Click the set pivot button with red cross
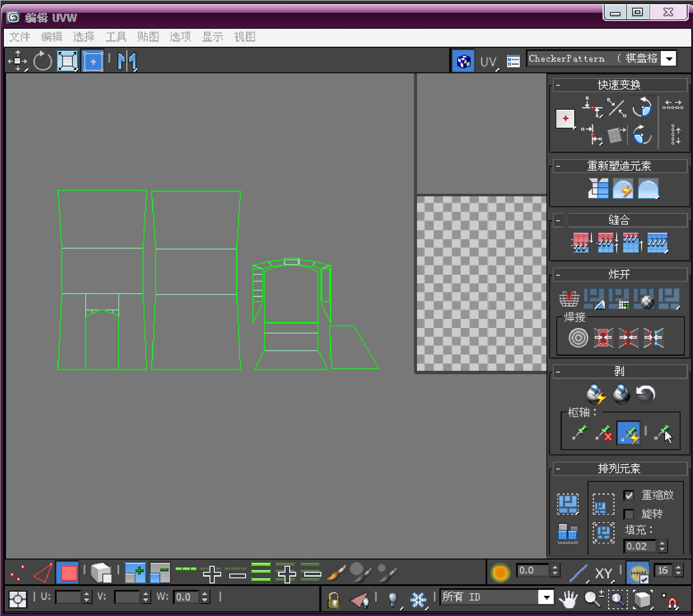This screenshot has height=616, width=693. (565, 119)
